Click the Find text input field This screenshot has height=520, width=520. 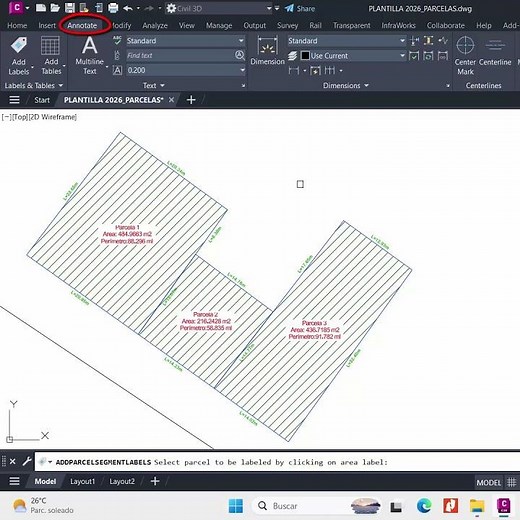click(180, 55)
